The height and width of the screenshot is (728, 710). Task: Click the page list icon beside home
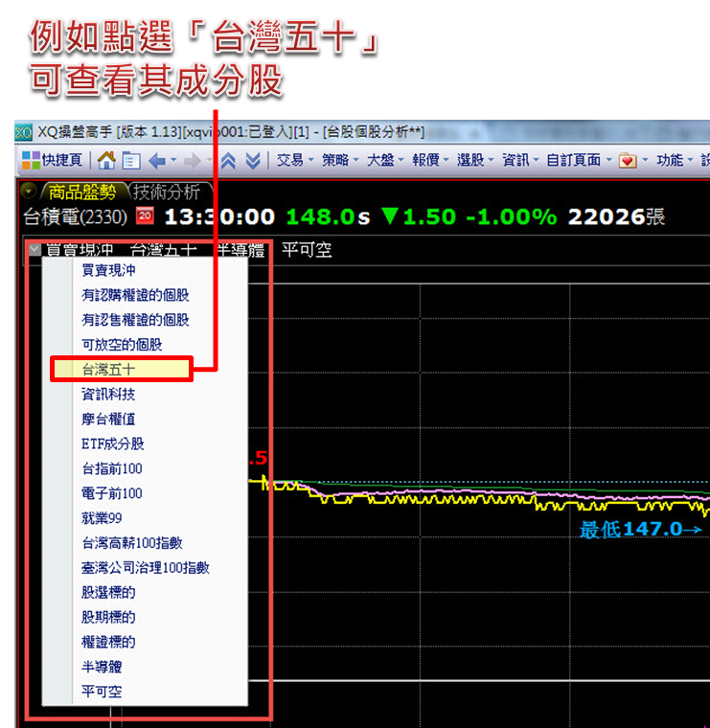pyautogui.click(x=130, y=160)
